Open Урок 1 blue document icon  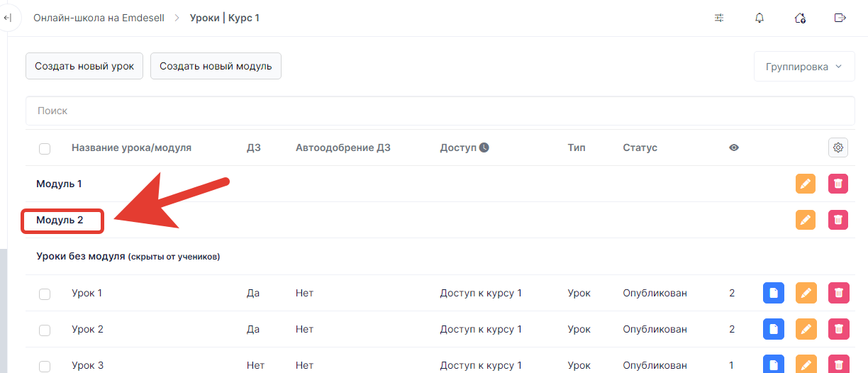(x=774, y=293)
